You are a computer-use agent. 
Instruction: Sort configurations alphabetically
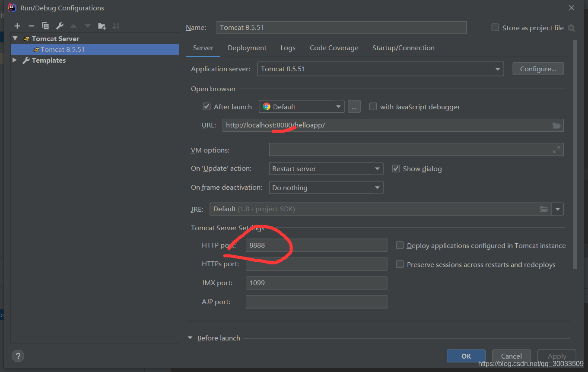coord(116,26)
